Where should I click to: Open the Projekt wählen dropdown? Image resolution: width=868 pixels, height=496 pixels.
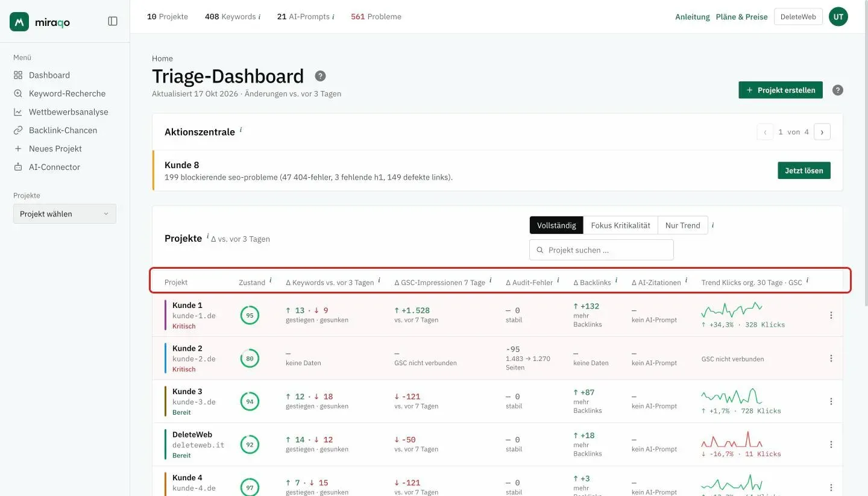64,214
